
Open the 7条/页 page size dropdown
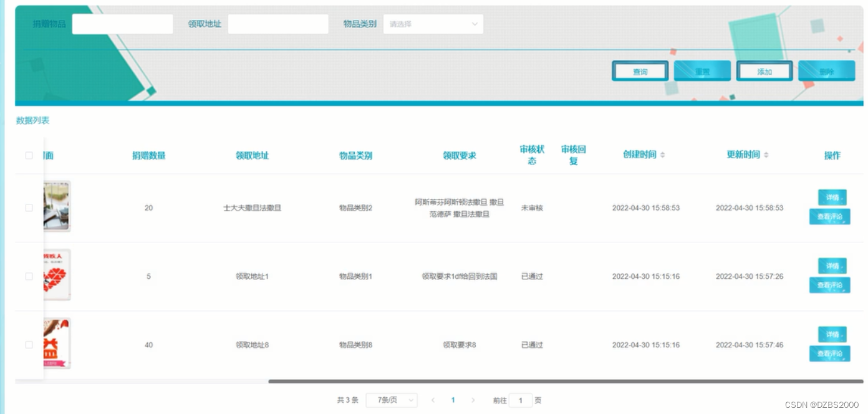(x=392, y=400)
